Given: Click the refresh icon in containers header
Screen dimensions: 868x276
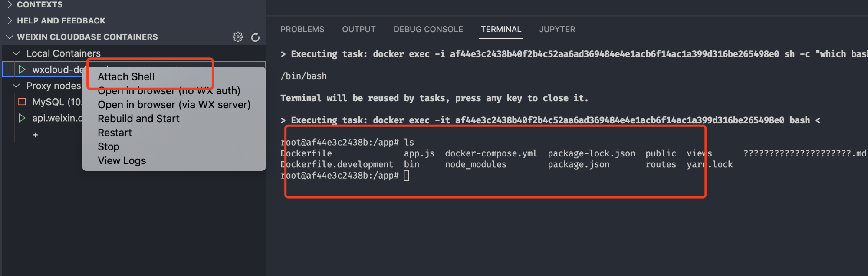Looking at the screenshot, I should pyautogui.click(x=256, y=37).
